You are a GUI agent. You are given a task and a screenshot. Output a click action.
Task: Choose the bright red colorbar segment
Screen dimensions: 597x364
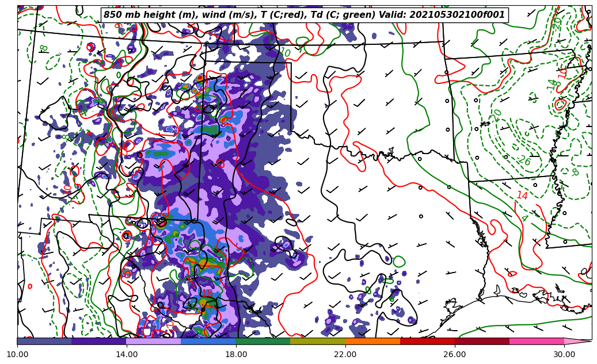pos(427,341)
